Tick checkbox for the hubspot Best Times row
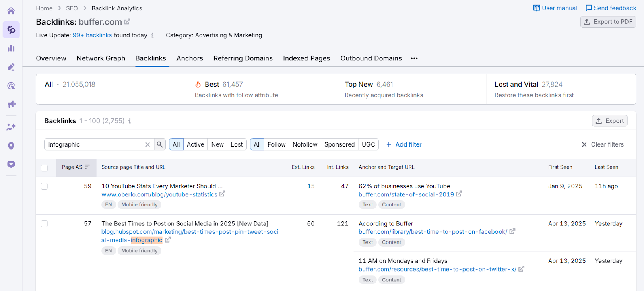Viewport: 644px width, 291px height. (x=44, y=223)
